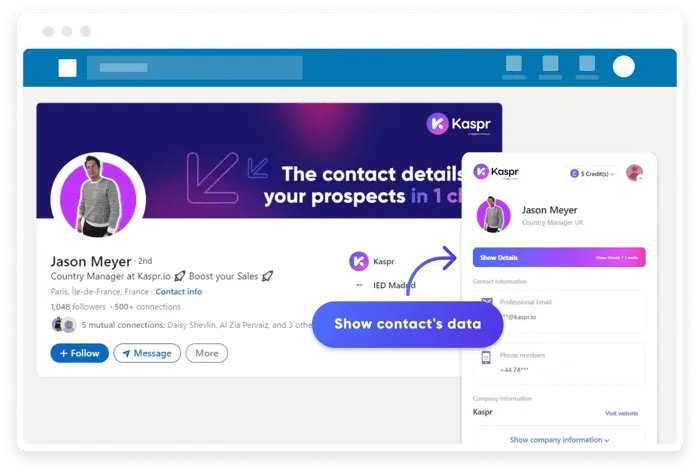The width and height of the screenshot is (700, 472).
Task: Expand Show company information
Action: point(559,440)
